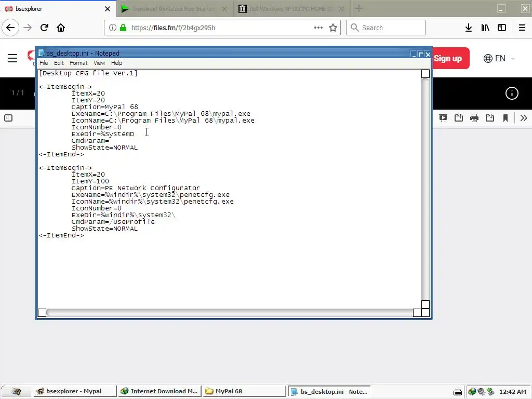Click the on-screen keyboard tray icon

[457, 392]
